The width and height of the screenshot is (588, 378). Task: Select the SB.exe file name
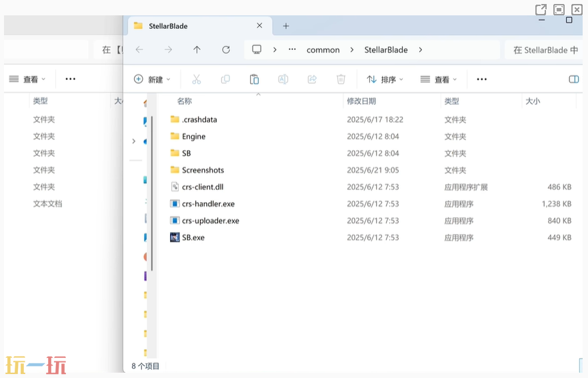pos(193,237)
